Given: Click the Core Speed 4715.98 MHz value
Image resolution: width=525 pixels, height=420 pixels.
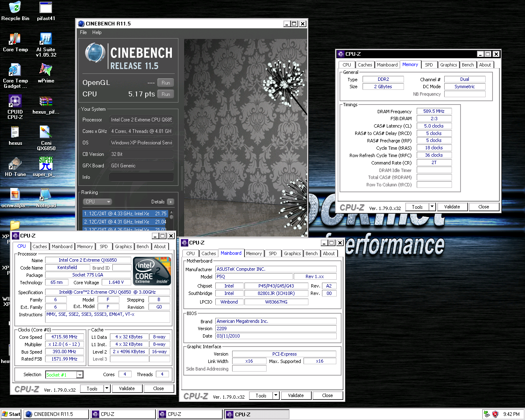Looking at the screenshot, I should 64,337.
